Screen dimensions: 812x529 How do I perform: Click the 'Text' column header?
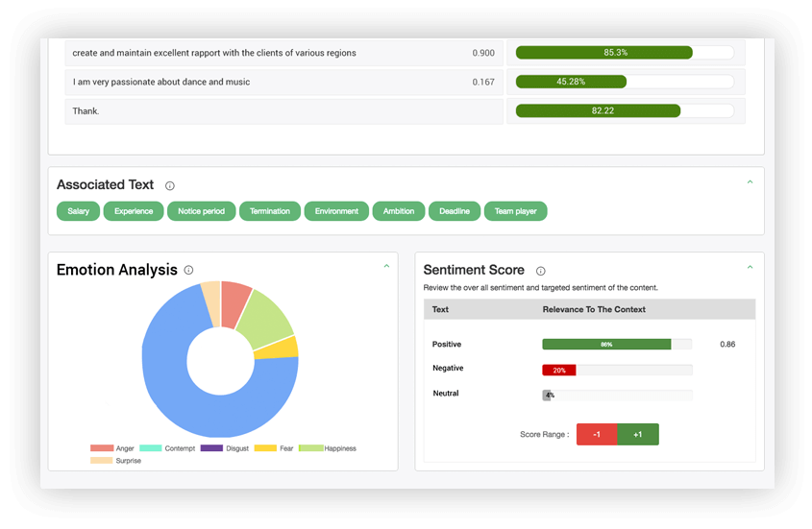point(440,309)
